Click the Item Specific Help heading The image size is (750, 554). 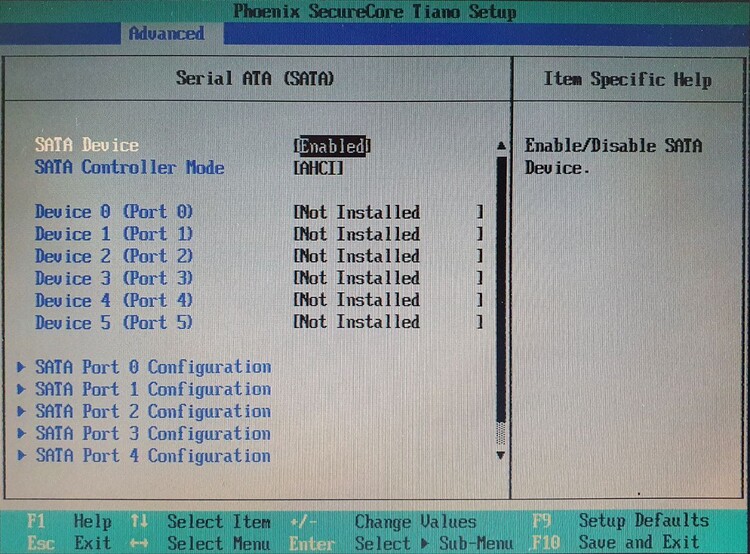[628, 79]
